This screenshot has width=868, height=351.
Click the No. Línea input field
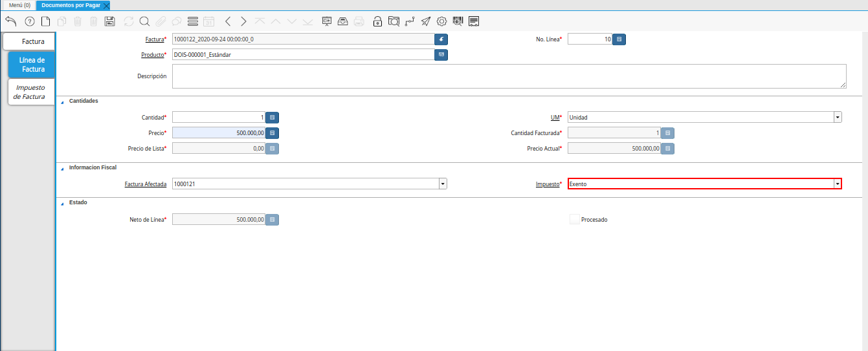pos(590,39)
